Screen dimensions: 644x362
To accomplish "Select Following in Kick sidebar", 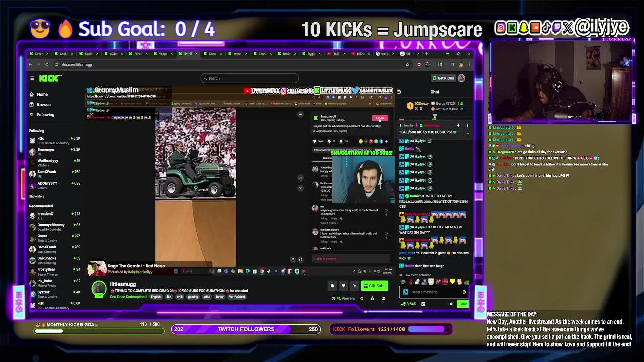I will click(x=45, y=114).
